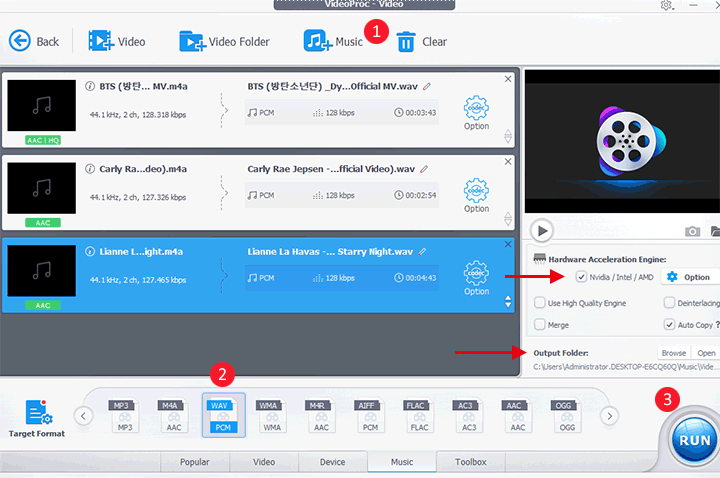Toggle the Auto Copy checkbox
This screenshot has width=720, height=478.
tap(669, 325)
